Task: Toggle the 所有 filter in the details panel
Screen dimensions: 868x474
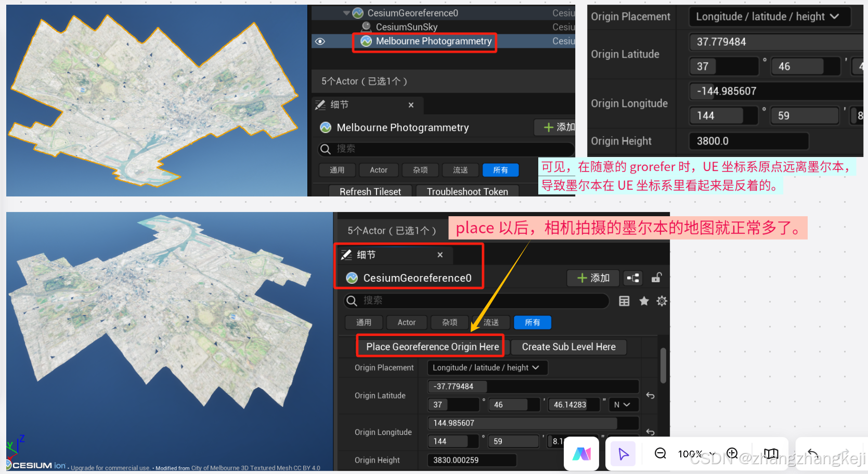Action: [x=532, y=322]
